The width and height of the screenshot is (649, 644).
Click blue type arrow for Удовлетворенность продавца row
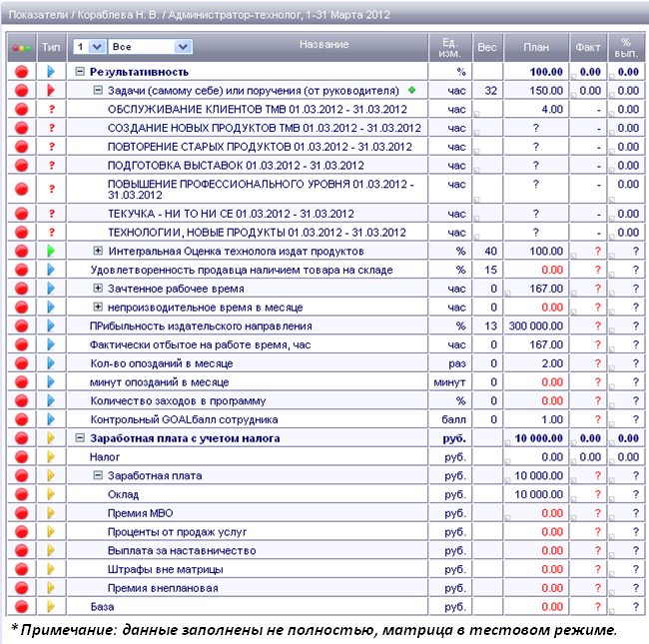51,270
